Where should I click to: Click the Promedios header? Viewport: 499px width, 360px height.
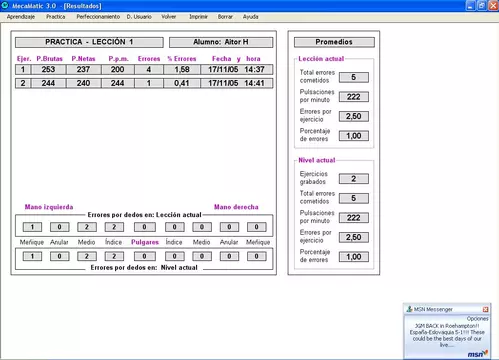pos(334,42)
